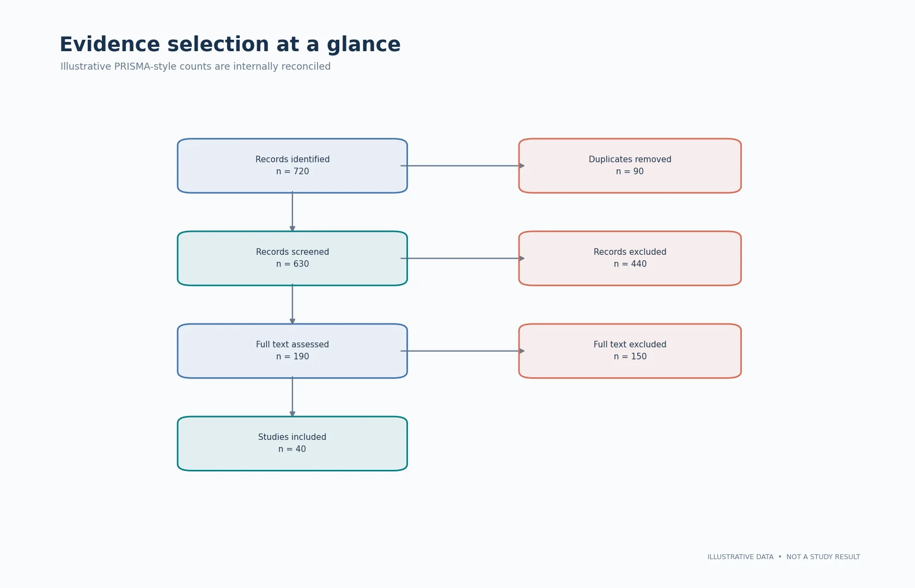Click the arrow from Records identified to Duplicates removed
The height and width of the screenshot is (588, 915).
(x=463, y=166)
